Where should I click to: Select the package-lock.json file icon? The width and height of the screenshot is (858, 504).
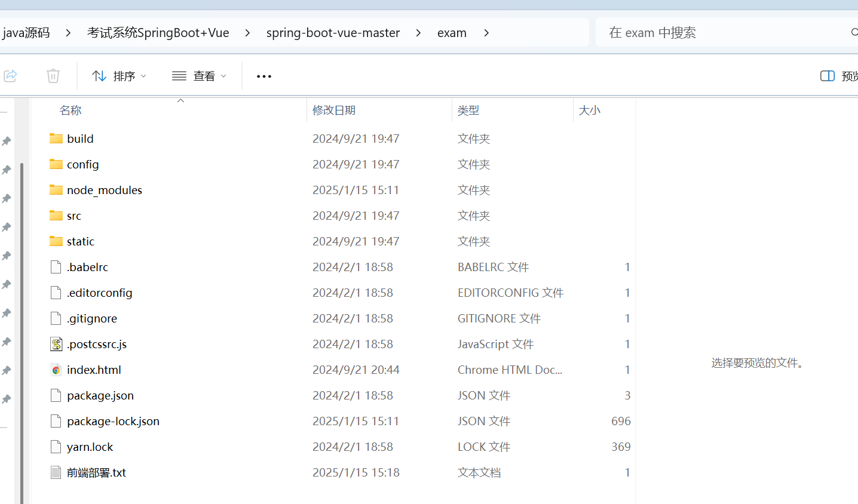coord(56,421)
